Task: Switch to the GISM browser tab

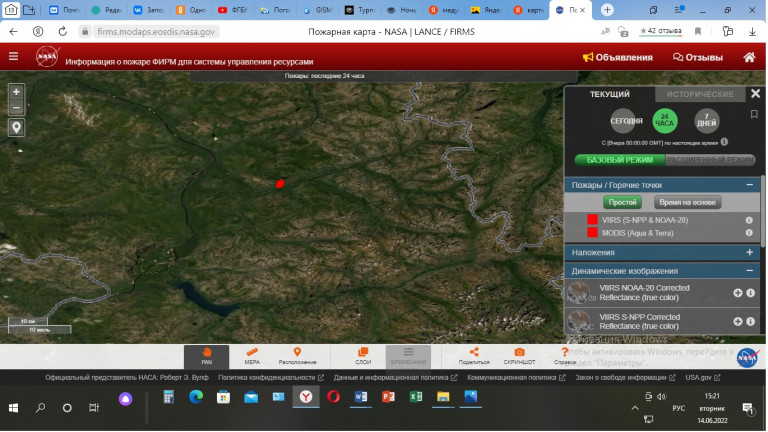Action: tap(317, 10)
